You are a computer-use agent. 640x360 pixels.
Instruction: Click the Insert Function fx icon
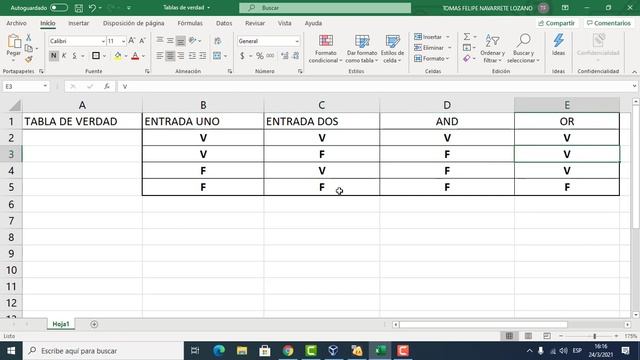tap(107, 86)
